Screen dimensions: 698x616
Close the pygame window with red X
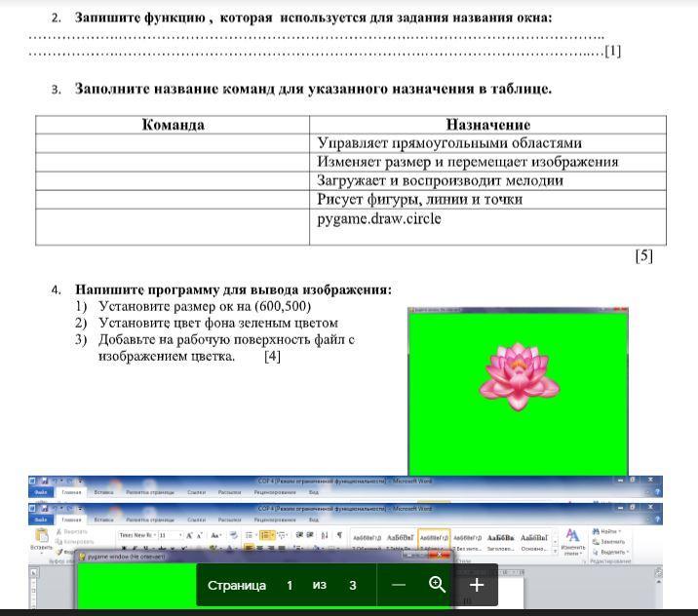tap(440, 555)
